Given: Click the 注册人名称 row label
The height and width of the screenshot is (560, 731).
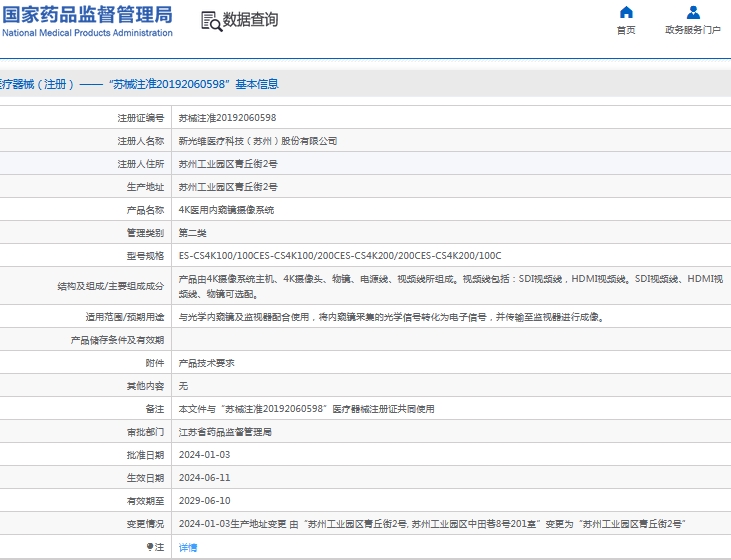Looking at the screenshot, I should click(141, 141).
